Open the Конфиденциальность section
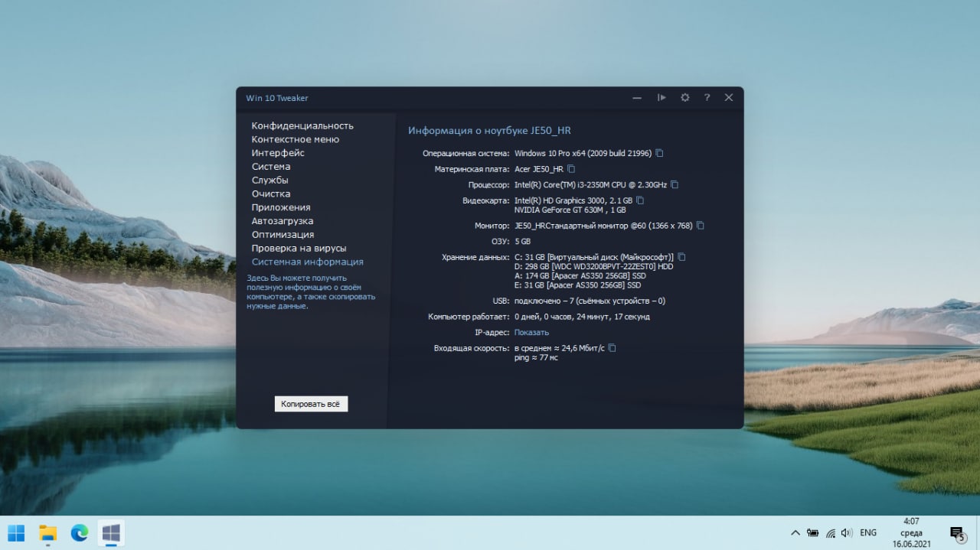The height and width of the screenshot is (550, 980). (302, 125)
